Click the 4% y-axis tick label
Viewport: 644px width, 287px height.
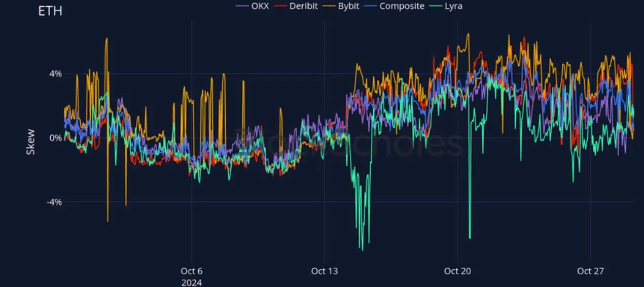point(55,74)
